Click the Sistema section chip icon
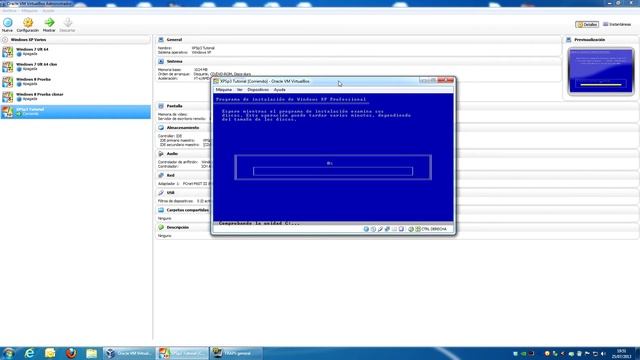 point(161,61)
